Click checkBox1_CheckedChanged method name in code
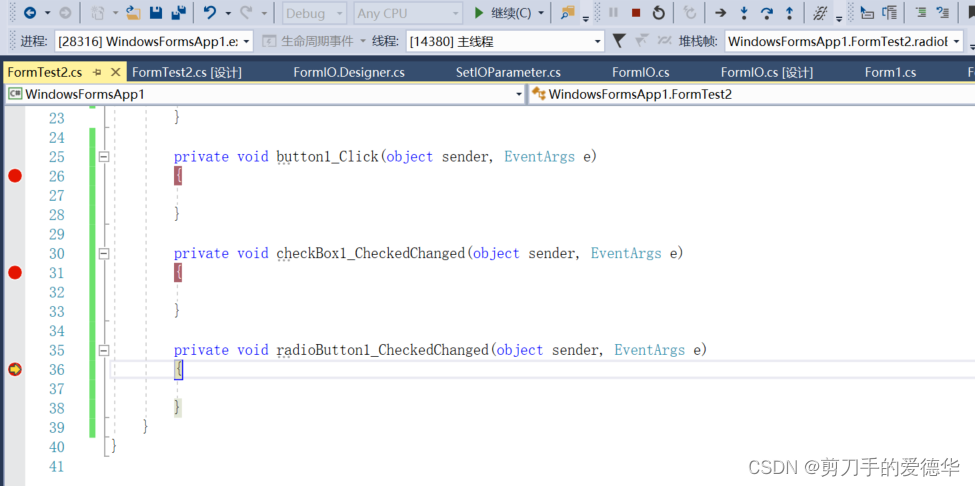975x486 pixels. pos(371,254)
